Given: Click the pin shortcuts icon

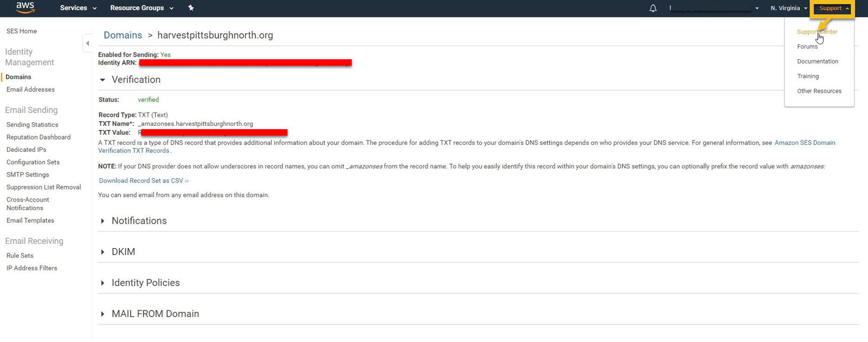Looking at the screenshot, I should coord(191,8).
